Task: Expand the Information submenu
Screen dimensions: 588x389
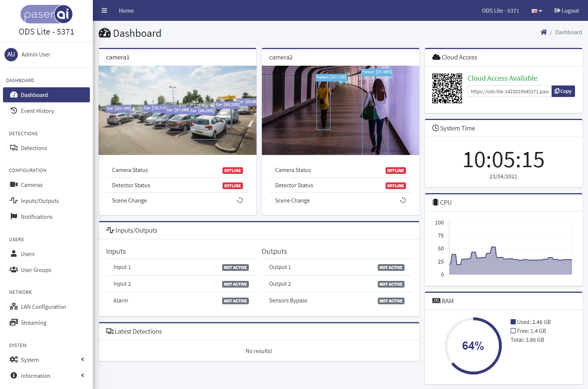Action: 46,376
